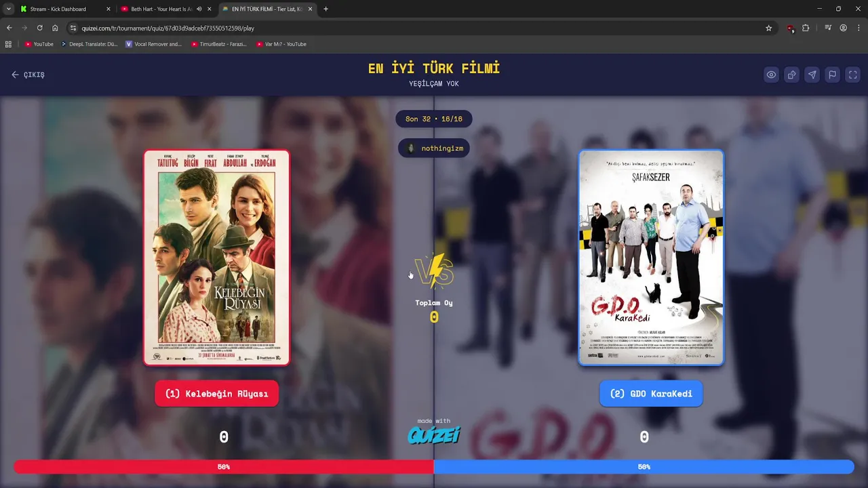View site information icon in address bar

pyautogui.click(x=73, y=28)
